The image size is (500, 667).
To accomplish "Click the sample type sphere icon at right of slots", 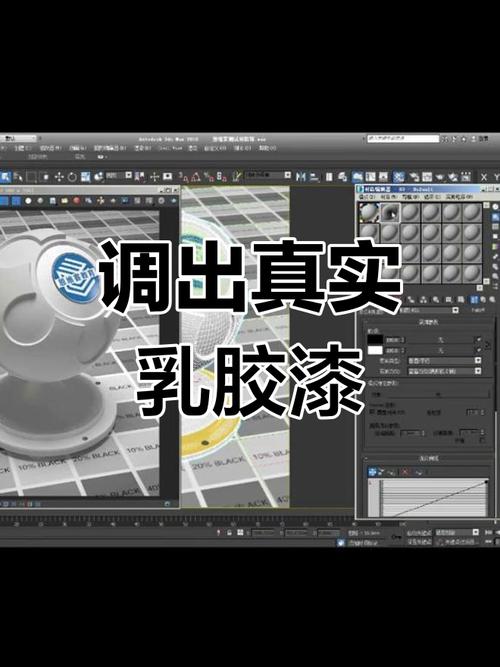I will [x=495, y=208].
